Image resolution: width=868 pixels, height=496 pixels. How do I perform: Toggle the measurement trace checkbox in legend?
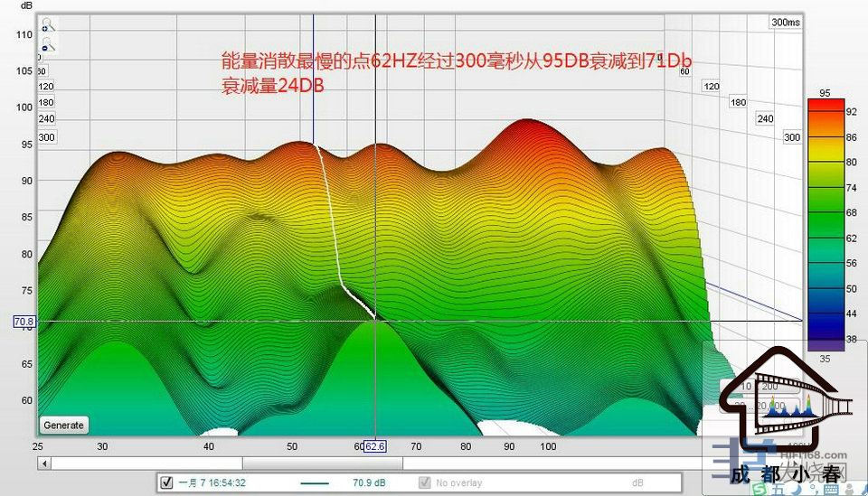click(166, 483)
